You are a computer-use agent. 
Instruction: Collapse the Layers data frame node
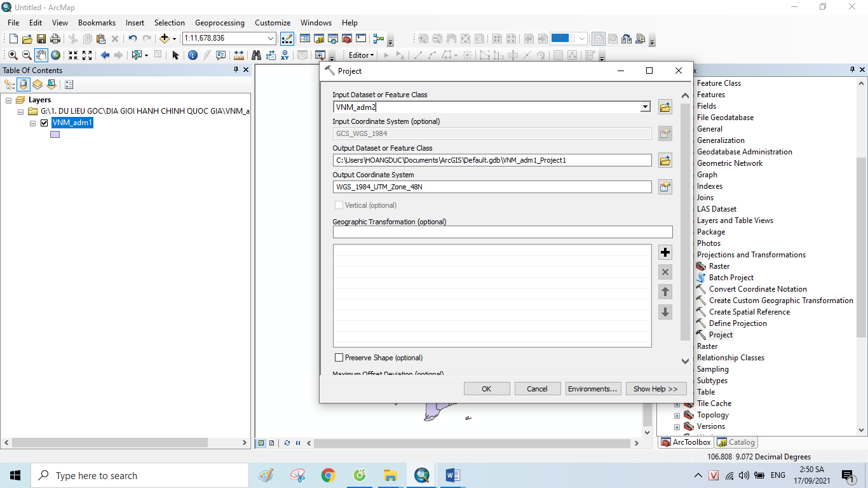[9, 100]
